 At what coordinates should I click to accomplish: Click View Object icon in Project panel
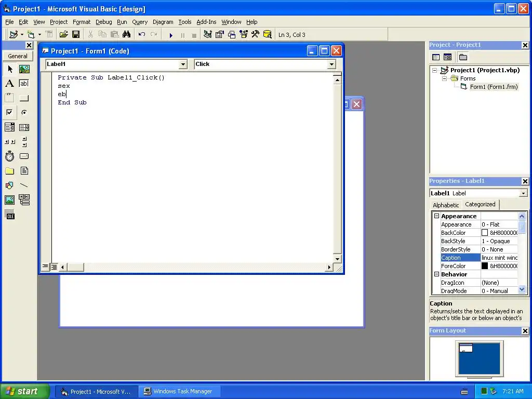point(447,57)
